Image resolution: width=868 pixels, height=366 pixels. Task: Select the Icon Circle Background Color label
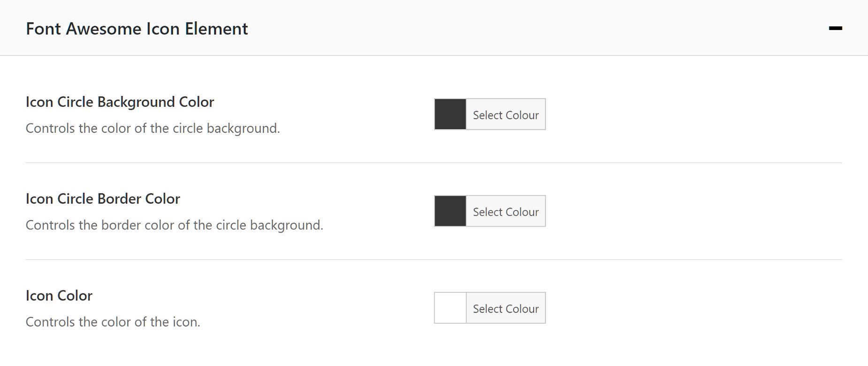coord(120,102)
